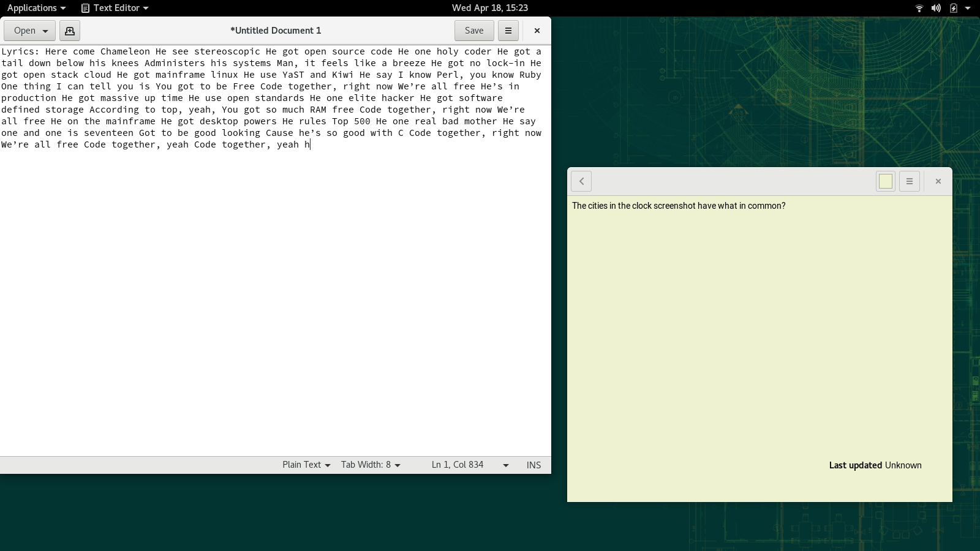Click the Save button

474,31
